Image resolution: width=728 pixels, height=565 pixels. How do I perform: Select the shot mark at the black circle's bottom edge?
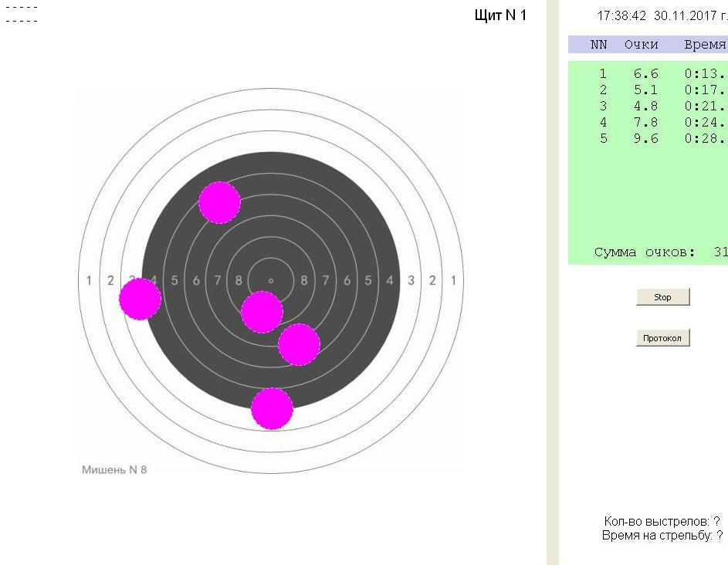(272, 408)
